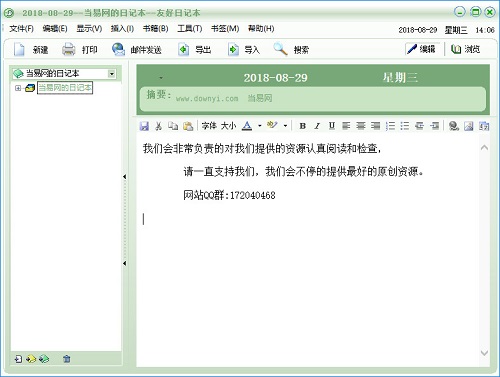Image resolution: width=500 pixels, height=377 pixels.
Task: Open the 大小 font size selector
Action: (x=228, y=126)
